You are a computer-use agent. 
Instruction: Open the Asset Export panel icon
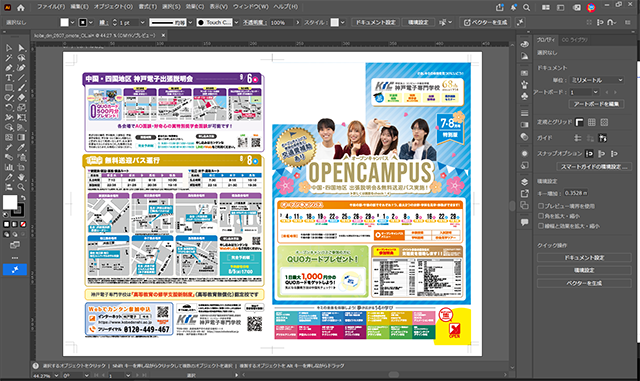[524, 194]
